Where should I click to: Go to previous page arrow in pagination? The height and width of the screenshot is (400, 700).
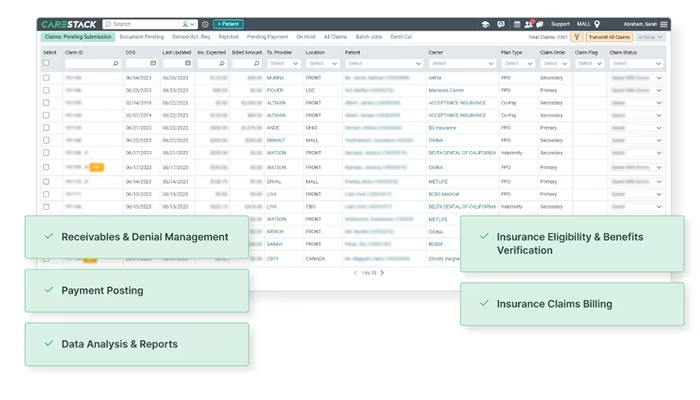[x=355, y=273]
